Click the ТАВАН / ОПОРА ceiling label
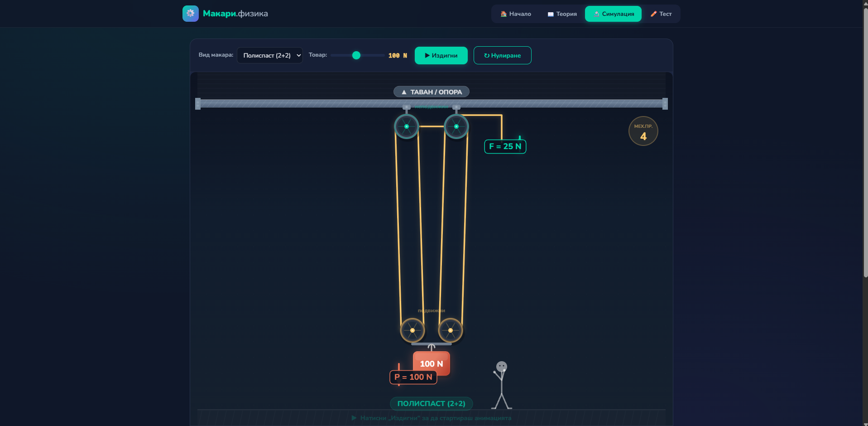The image size is (868, 426). click(x=431, y=92)
